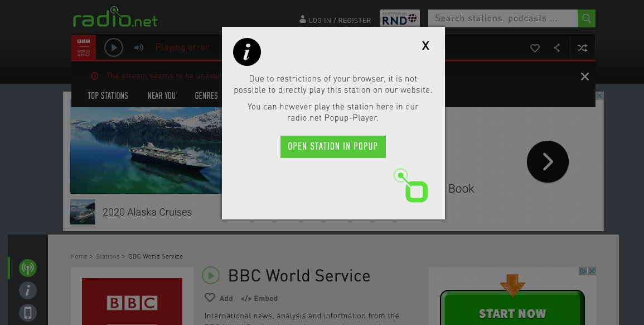Open Log In / Register link
Image resolution: width=644 pixels, height=325 pixels.
(x=335, y=20)
